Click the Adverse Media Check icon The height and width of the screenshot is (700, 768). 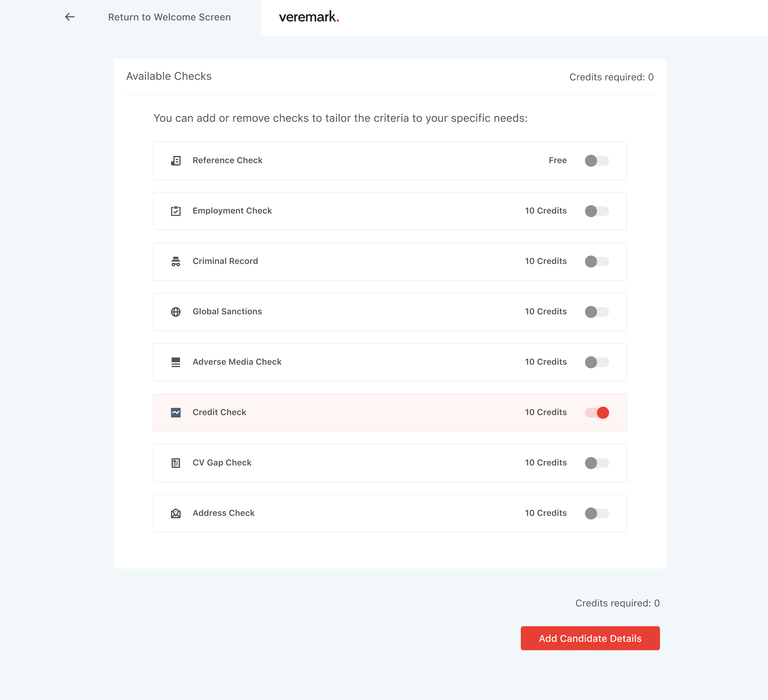175,362
